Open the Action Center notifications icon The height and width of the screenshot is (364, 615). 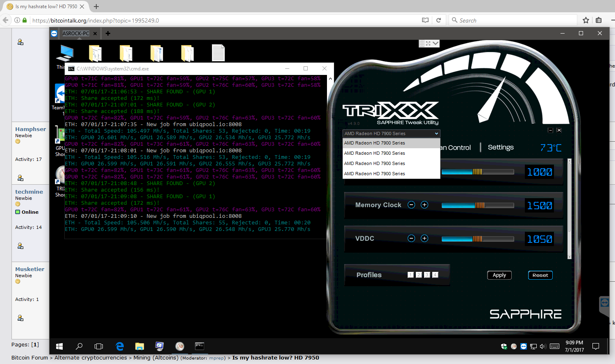pyautogui.click(x=596, y=346)
